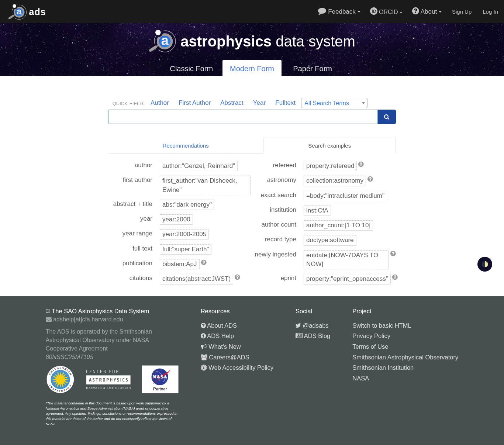Screen dimensions: 504x445
Task: Expand the All Search Terms dropdown
Action: pyautogui.click(x=334, y=103)
